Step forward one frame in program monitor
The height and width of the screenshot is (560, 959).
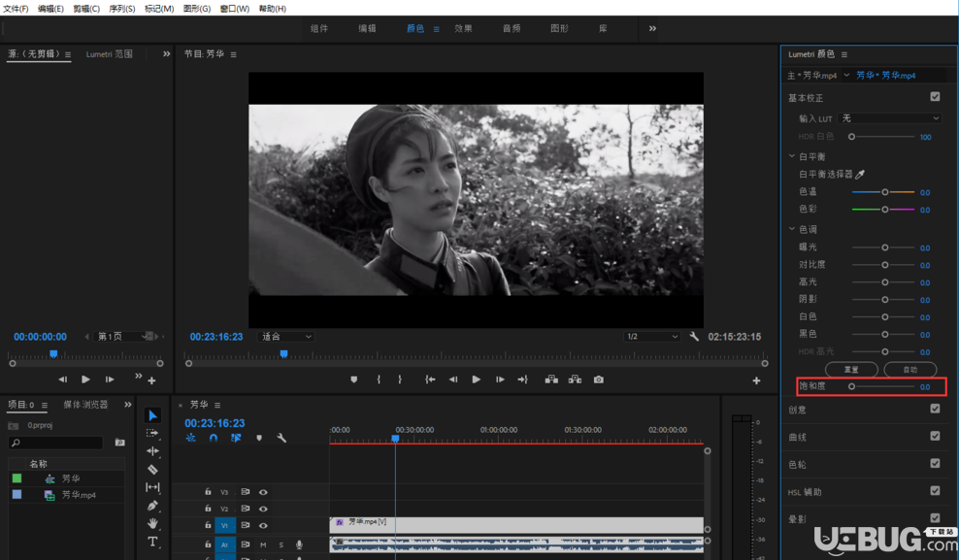click(500, 379)
